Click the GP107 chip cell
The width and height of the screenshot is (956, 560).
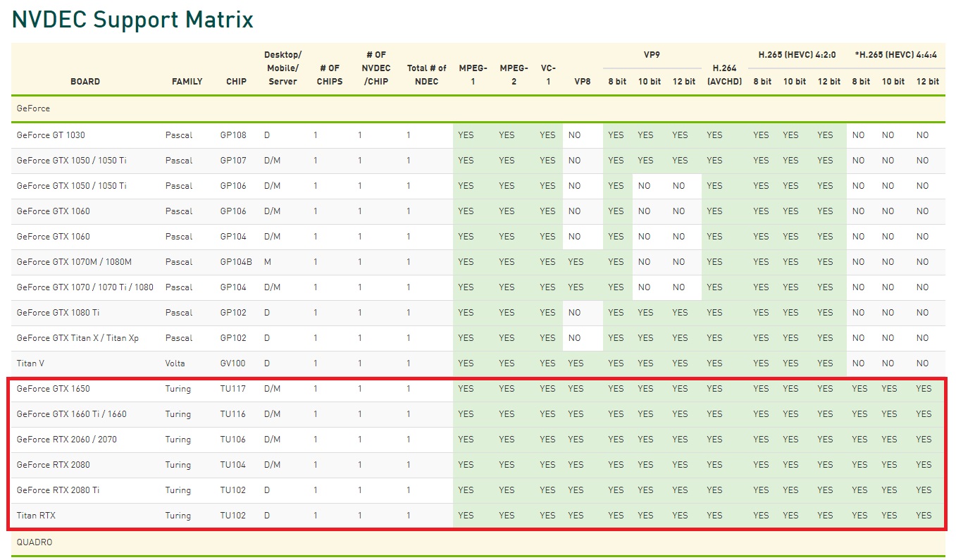pyautogui.click(x=233, y=161)
